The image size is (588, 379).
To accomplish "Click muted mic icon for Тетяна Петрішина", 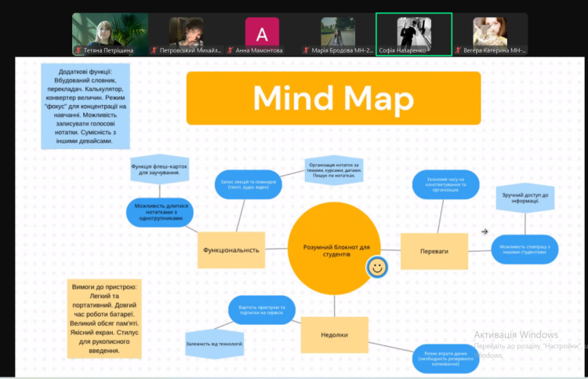I will coord(78,50).
